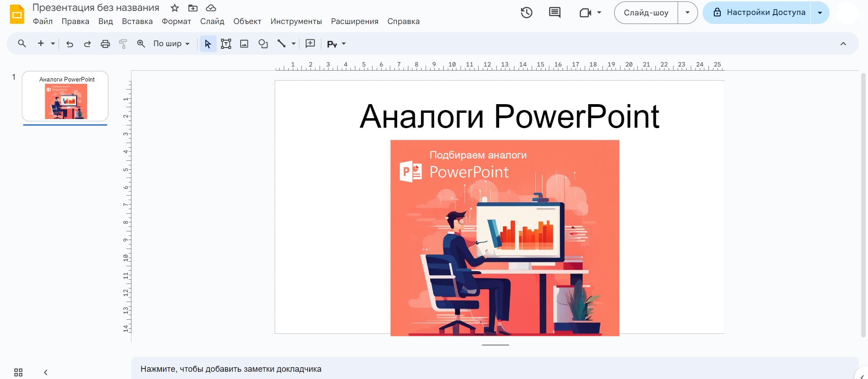Click the 'Аналоги PowerPoint' slide title
Screen dimensions: 868x379
(x=509, y=116)
